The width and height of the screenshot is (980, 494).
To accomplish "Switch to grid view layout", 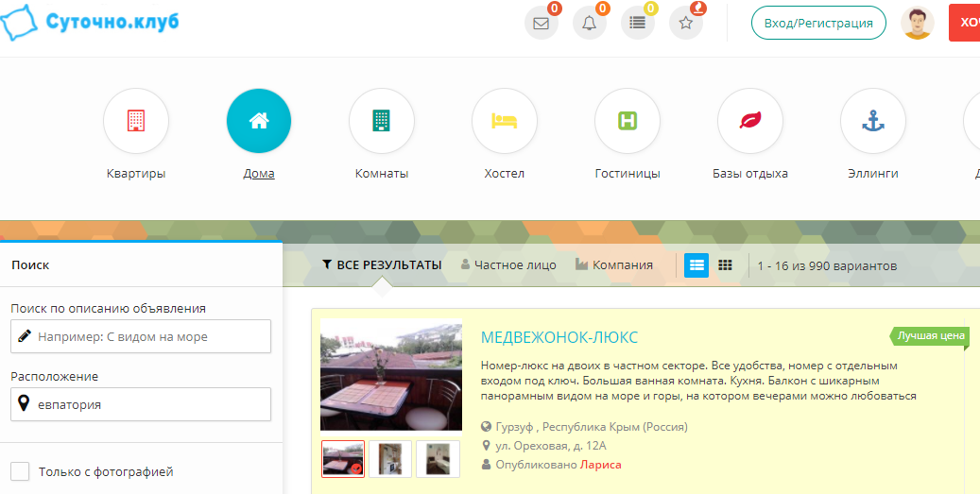I will [725, 265].
